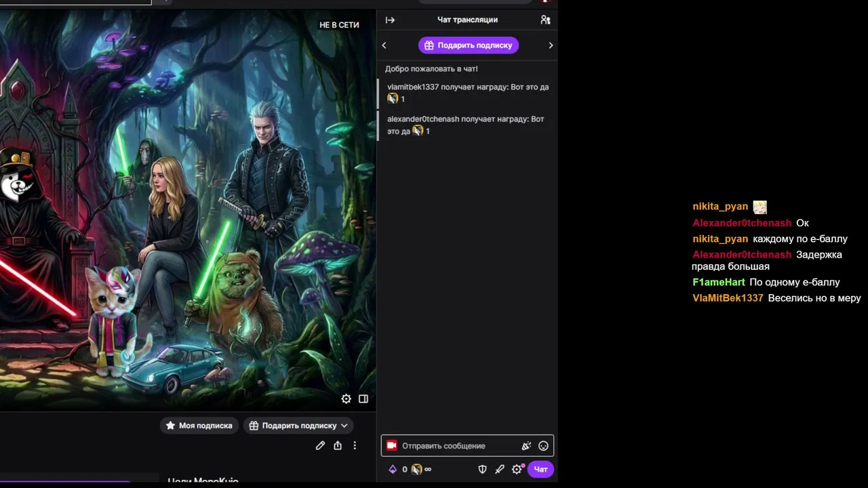Collapse the stream chat panel arrow
Screen dimensions: 868x488
pyautogui.click(x=390, y=20)
